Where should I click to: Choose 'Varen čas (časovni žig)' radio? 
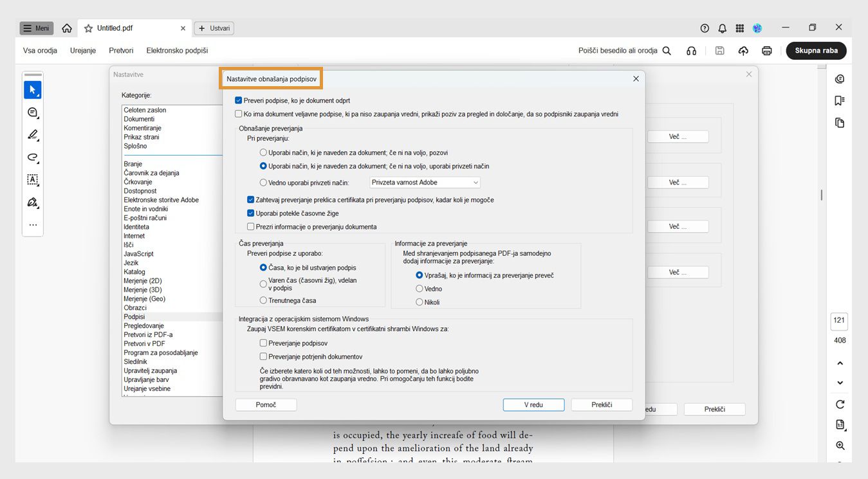(263, 284)
